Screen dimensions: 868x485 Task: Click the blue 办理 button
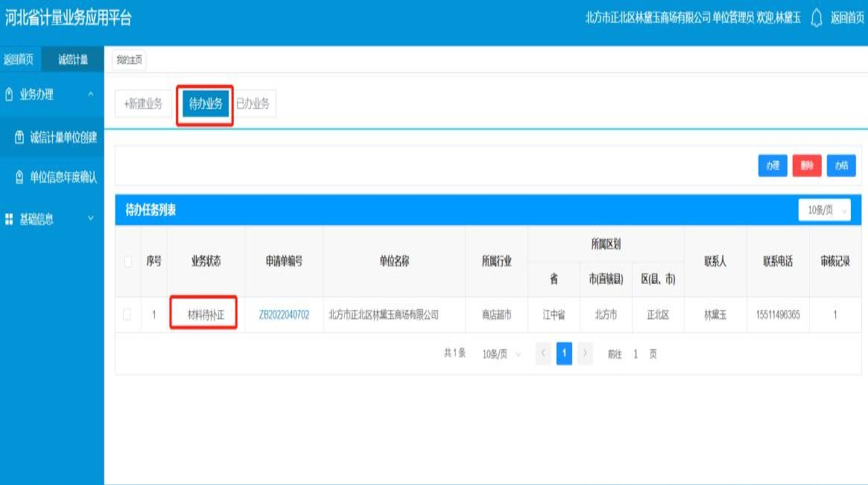tap(773, 166)
